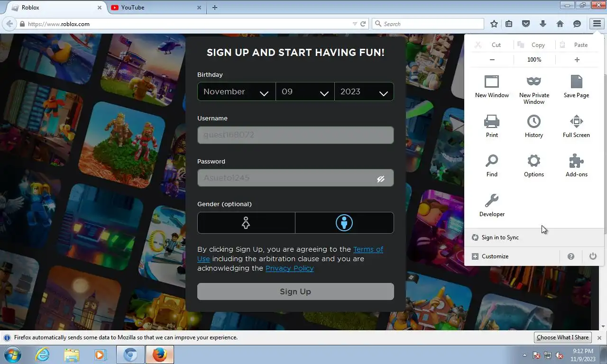Go to Firefox Home icon
Image resolution: width=607 pixels, height=364 pixels.
click(x=560, y=24)
